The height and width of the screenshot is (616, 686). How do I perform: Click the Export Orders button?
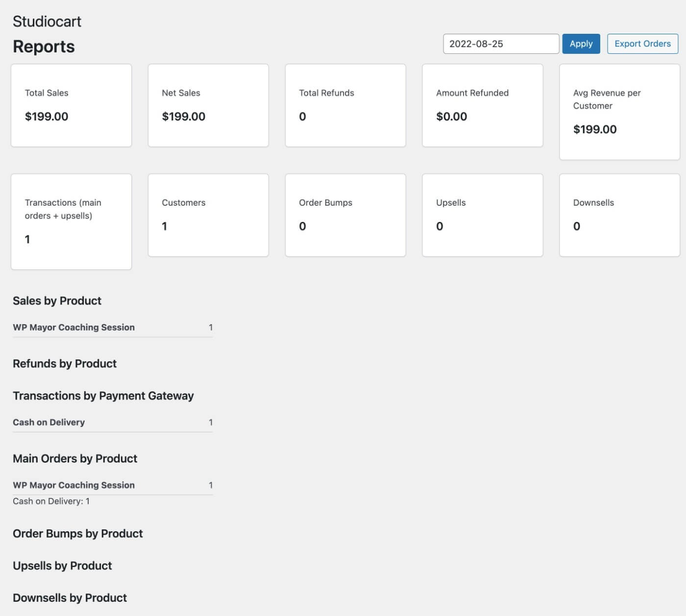point(642,44)
